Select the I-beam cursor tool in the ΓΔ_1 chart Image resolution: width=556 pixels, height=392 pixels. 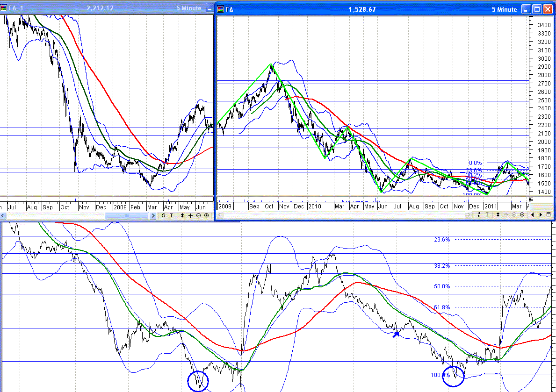tap(172, 215)
